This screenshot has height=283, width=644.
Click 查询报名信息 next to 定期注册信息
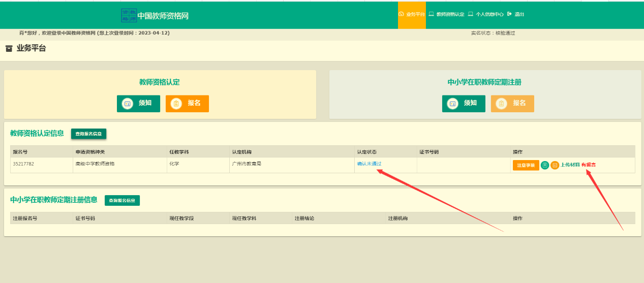(x=122, y=201)
